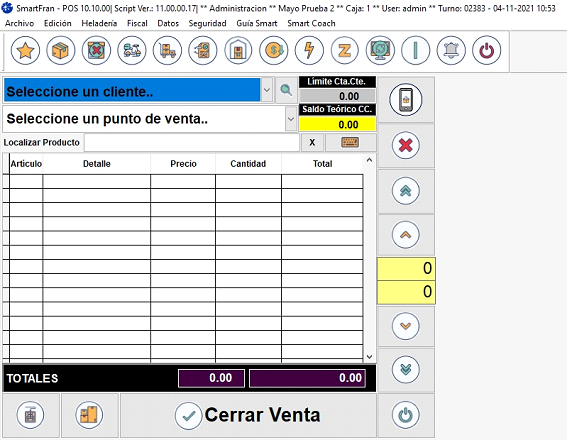Expand the Seleccione un cliente dropdown
Viewport: 568px width, 441px height.
[x=267, y=90]
